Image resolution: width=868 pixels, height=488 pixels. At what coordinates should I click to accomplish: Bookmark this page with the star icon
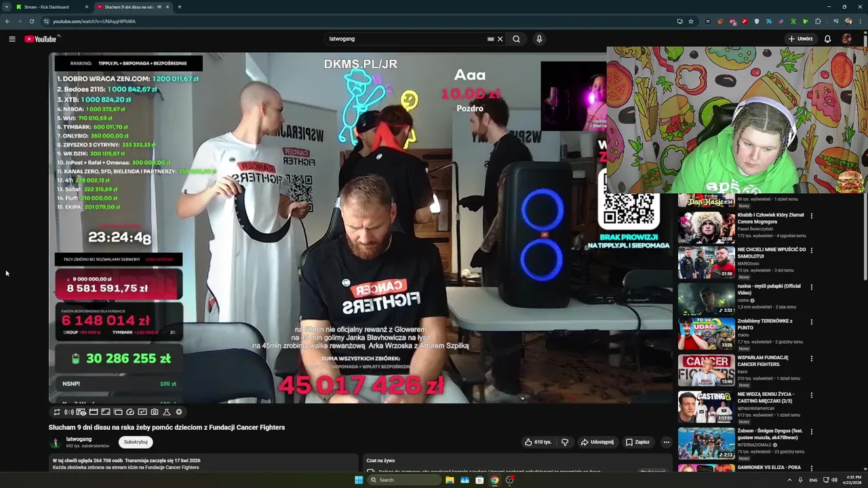coord(691,21)
